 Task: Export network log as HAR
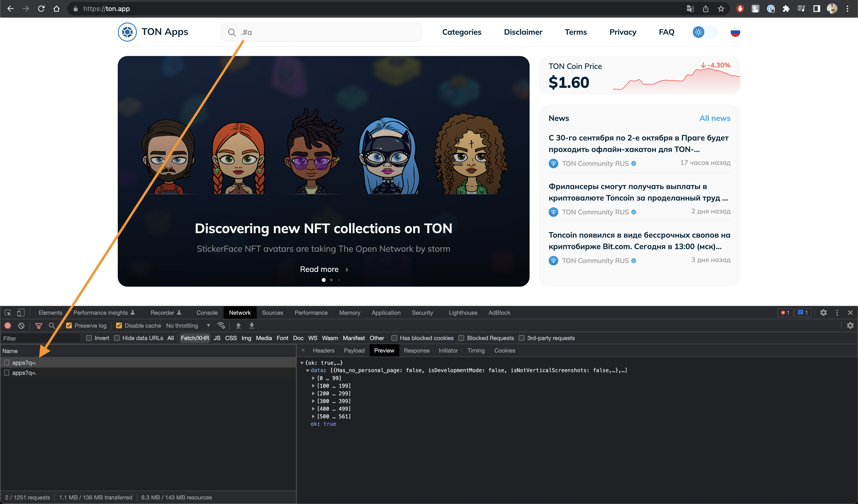(x=252, y=325)
